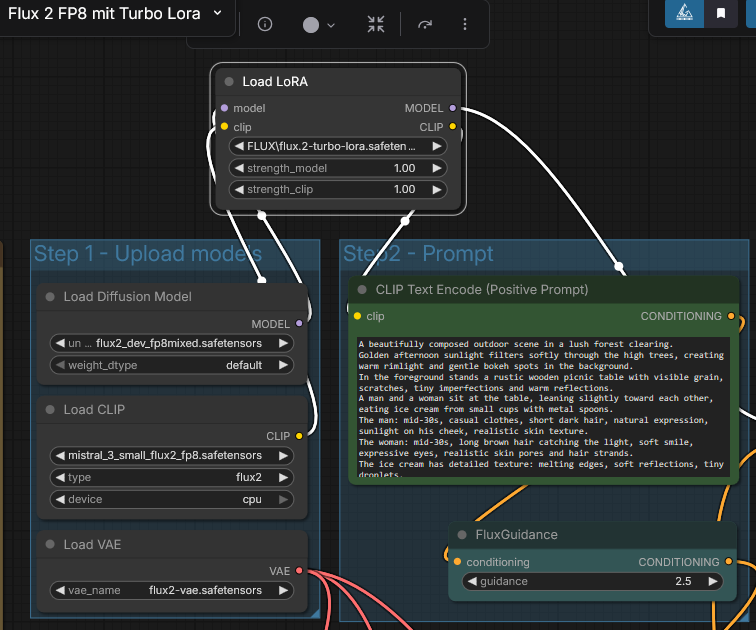The width and height of the screenshot is (756, 630).
Task: Click CLIP Text Encode CONDITIONING output socket
Action: tap(731, 316)
